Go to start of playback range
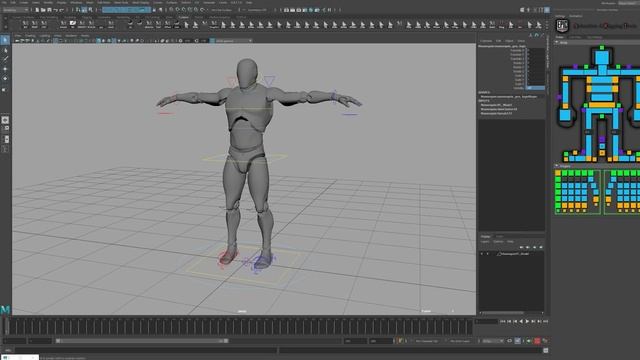The image size is (640, 360). click(x=503, y=322)
